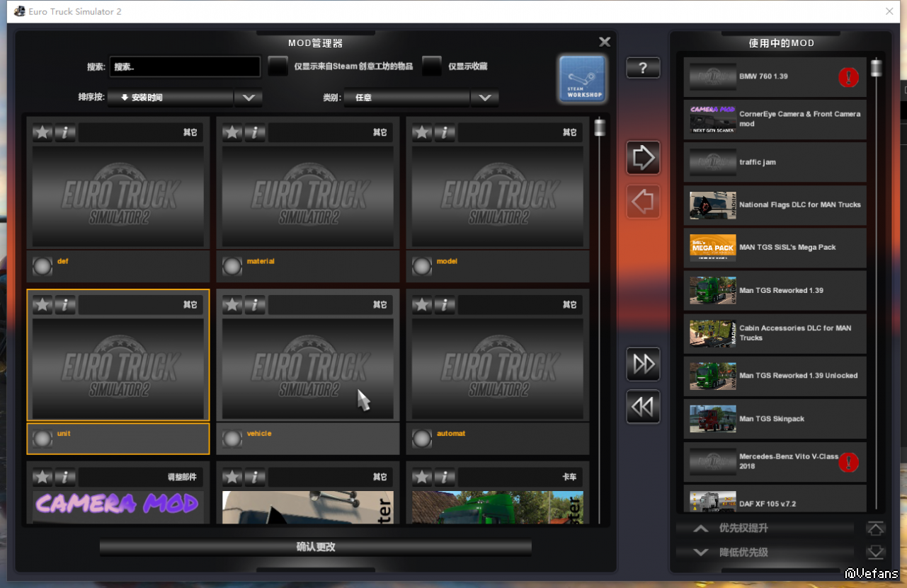
Task: Select Man TGS Skinpack in the list
Action: [x=775, y=419]
